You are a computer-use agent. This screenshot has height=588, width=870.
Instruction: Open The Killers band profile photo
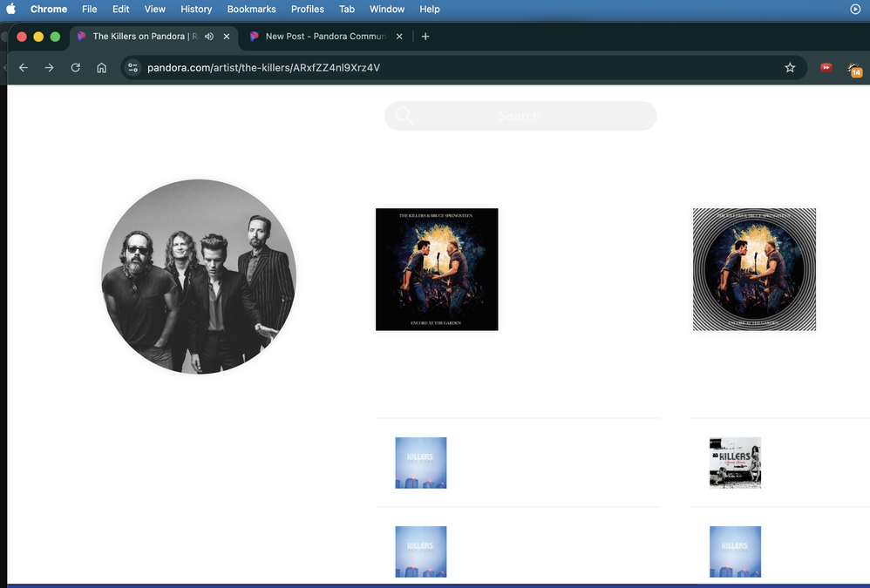[199, 276]
